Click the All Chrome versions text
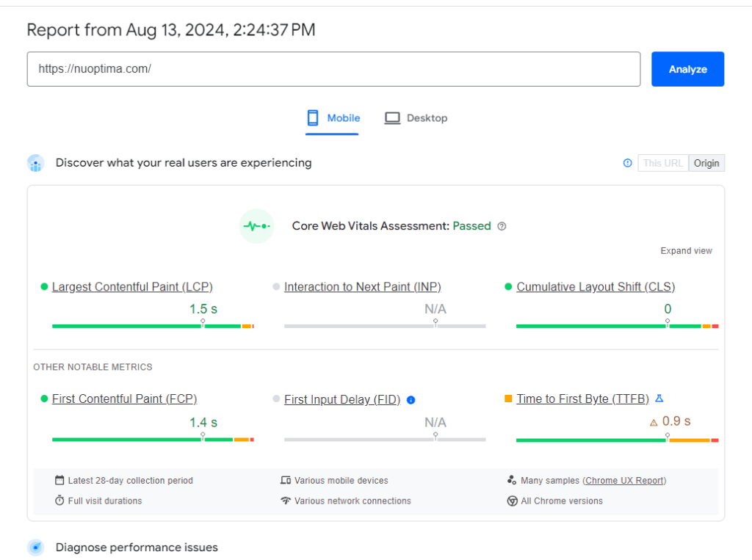Screen dimensions: 752x560 (562, 501)
